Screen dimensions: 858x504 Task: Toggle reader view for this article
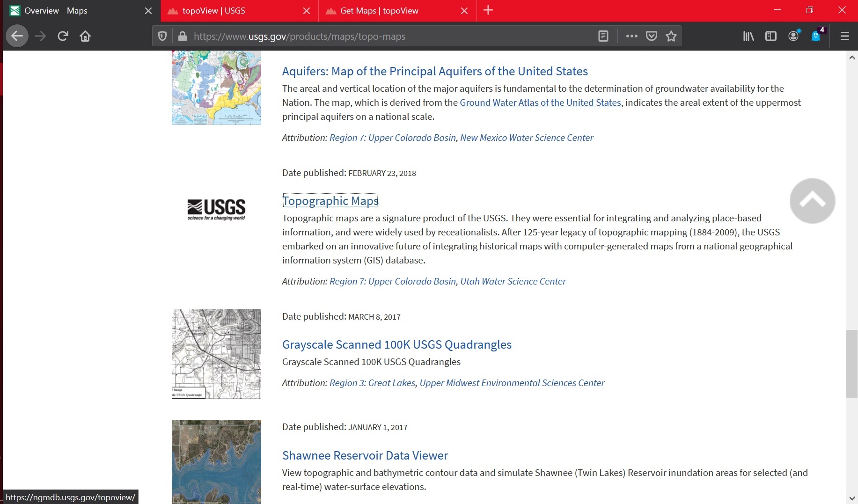(x=603, y=36)
